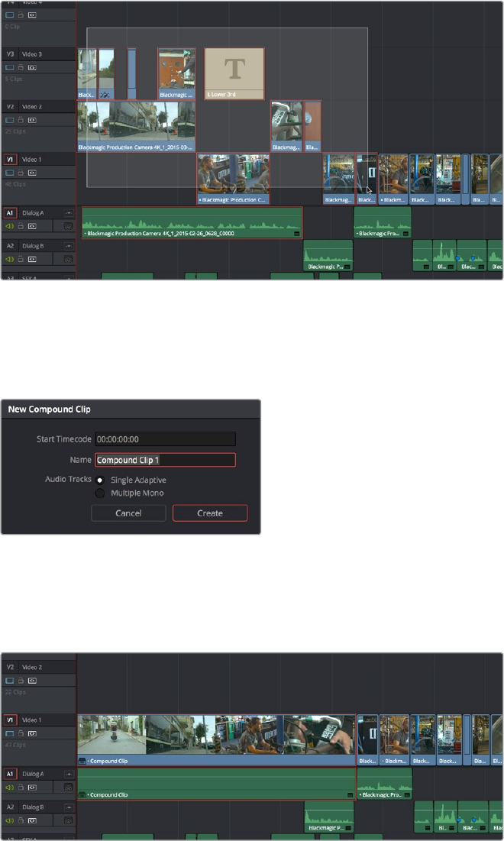
Task: Expand Dialog B track header, Compound Clip timeline
Action: click(x=68, y=807)
